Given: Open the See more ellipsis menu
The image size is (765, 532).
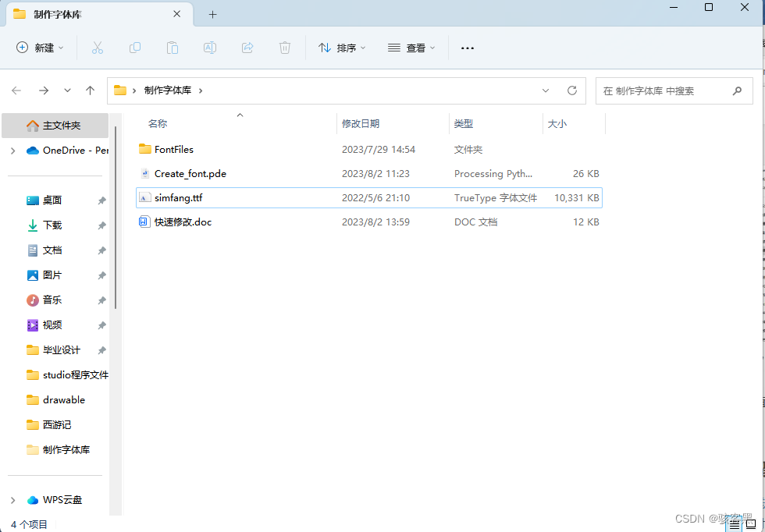Looking at the screenshot, I should click(467, 48).
